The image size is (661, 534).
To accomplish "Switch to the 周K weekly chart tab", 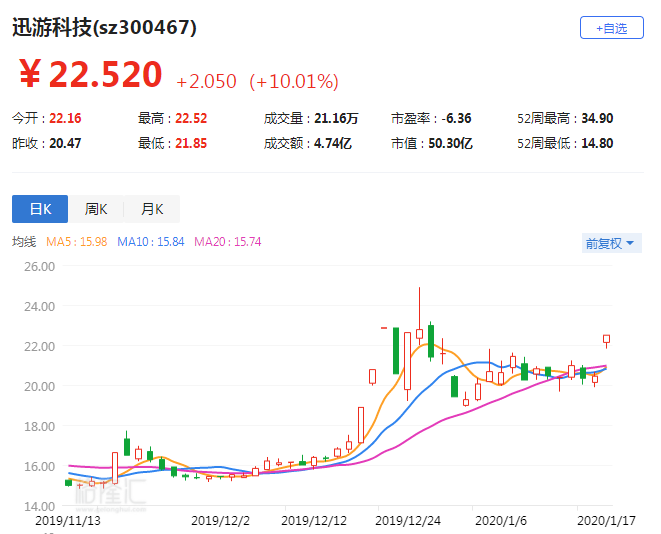I will point(96,209).
